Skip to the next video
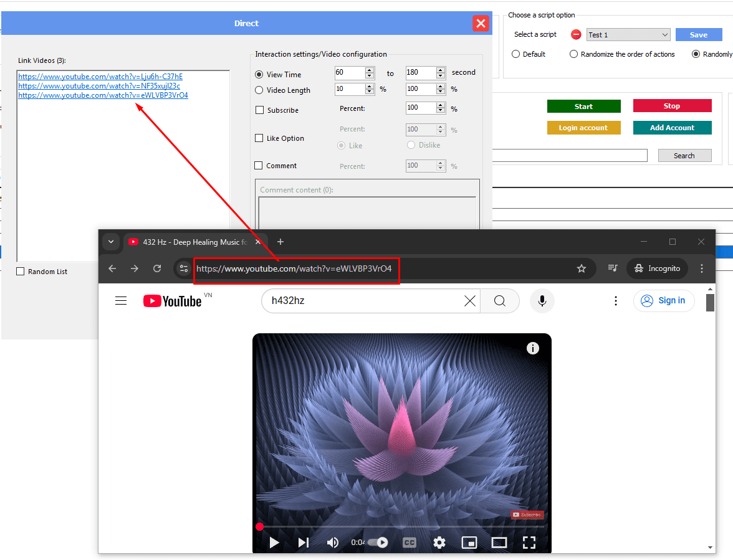This screenshot has width=733, height=560. pos(304,543)
